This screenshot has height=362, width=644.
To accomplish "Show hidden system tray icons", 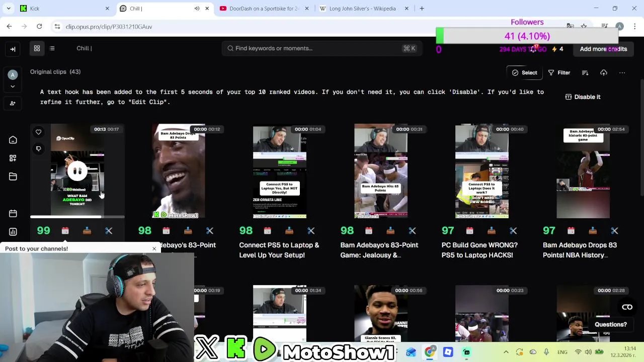I will click(x=506, y=352).
